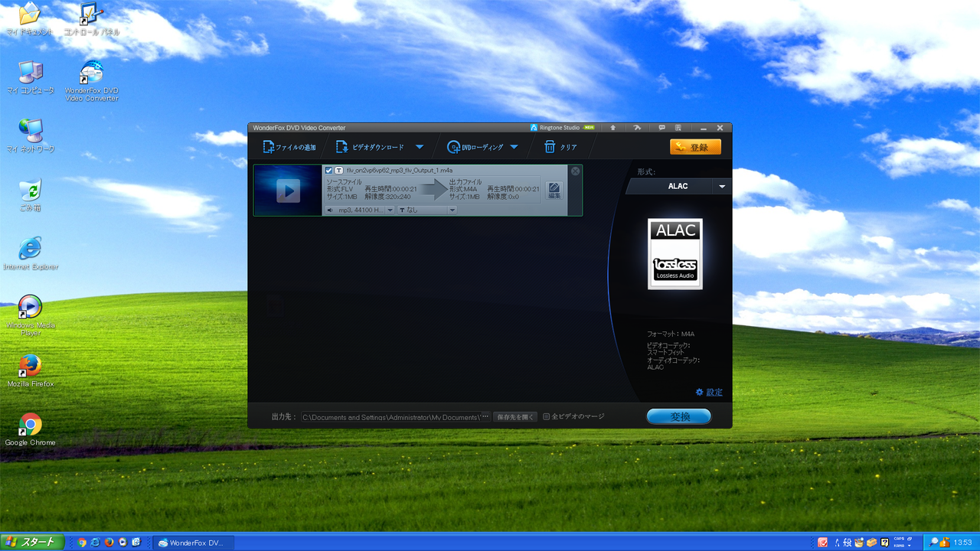The height and width of the screenshot is (551, 980).
Task: Click the IME toolbox icon in language bar
Action: click(871, 543)
